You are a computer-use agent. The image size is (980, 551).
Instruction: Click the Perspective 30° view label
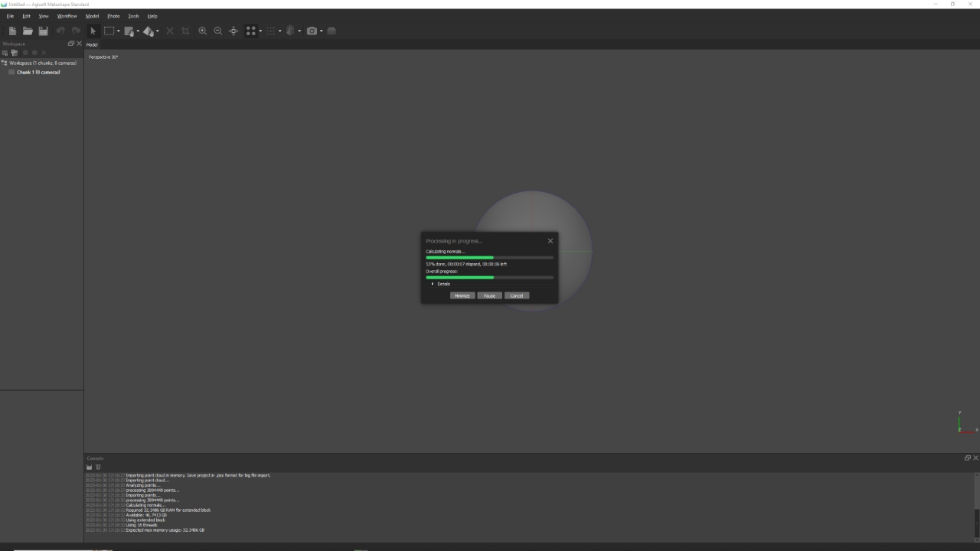coord(103,57)
